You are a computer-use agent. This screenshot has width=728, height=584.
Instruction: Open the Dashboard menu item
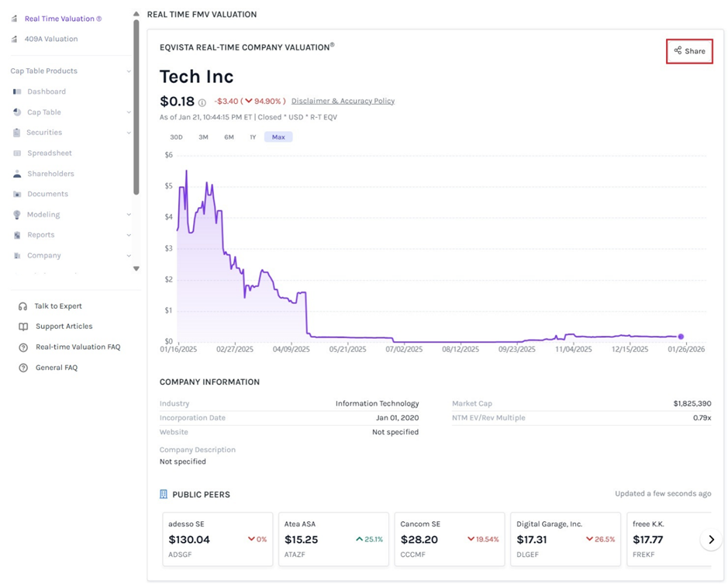[x=47, y=92]
